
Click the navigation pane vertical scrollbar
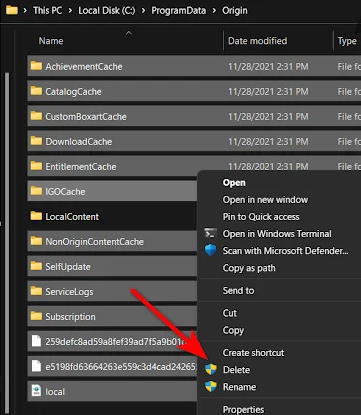6,242
